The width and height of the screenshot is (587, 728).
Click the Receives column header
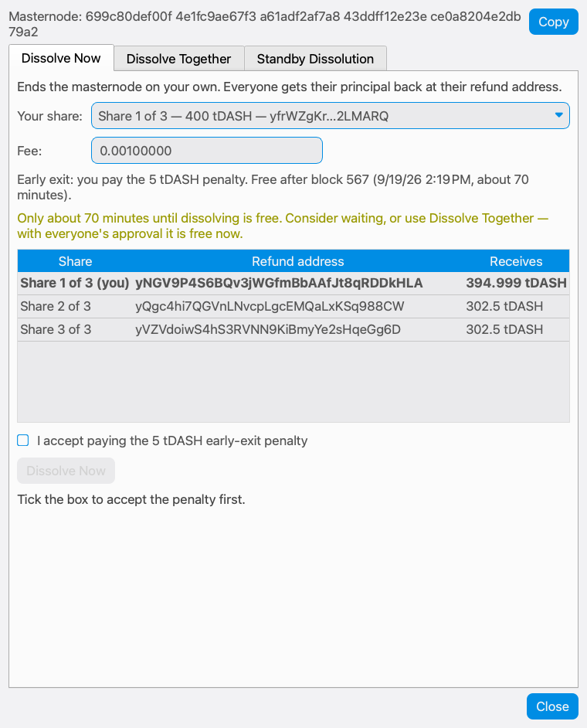point(516,261)
